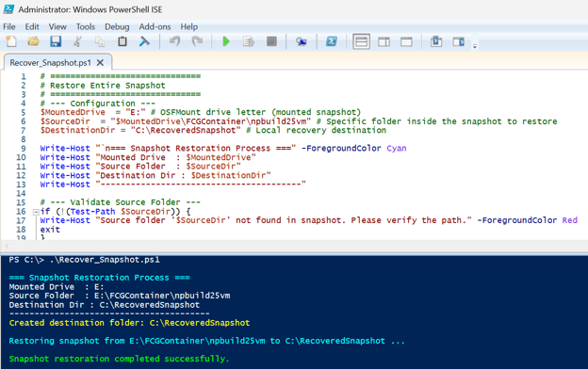Click the Copy toolbar icon
This screenshot has width=588, height=369.
[x=100, y=41]
